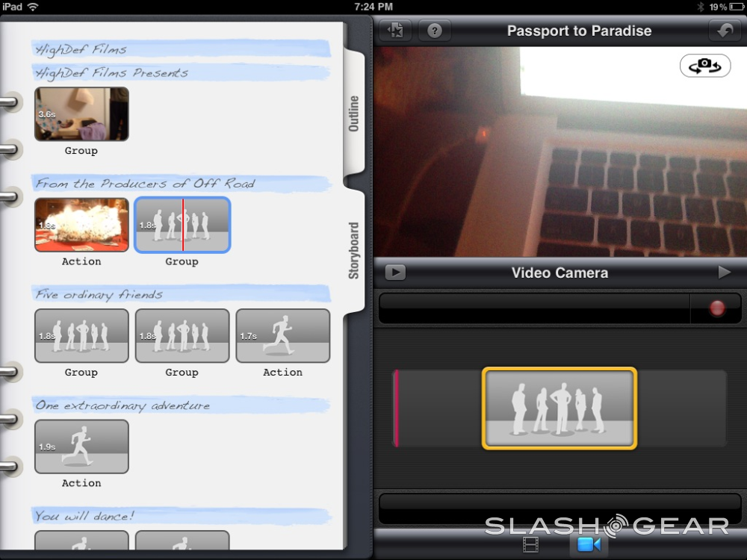Screen dimensions: 747x560
Task: Edit the 'HighDef Films Presents' title
Action: [x=112, y=73]
